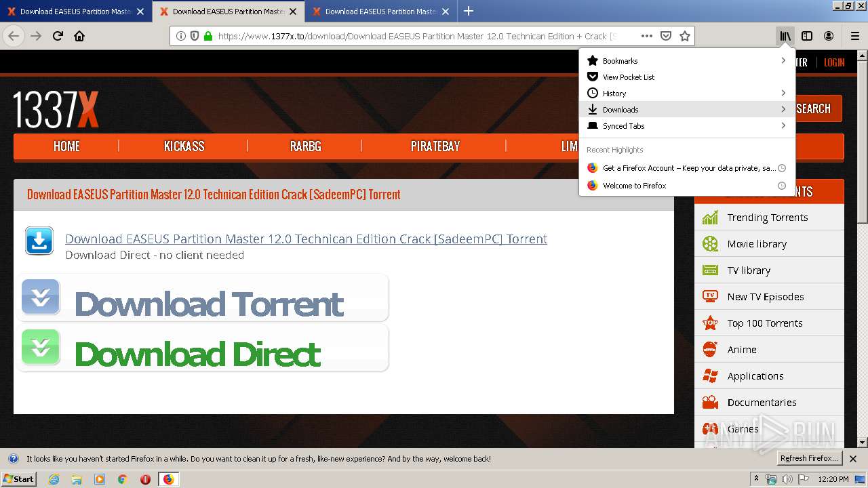
Task: Open Anime category in sidebar
Action: pos(769,350)
